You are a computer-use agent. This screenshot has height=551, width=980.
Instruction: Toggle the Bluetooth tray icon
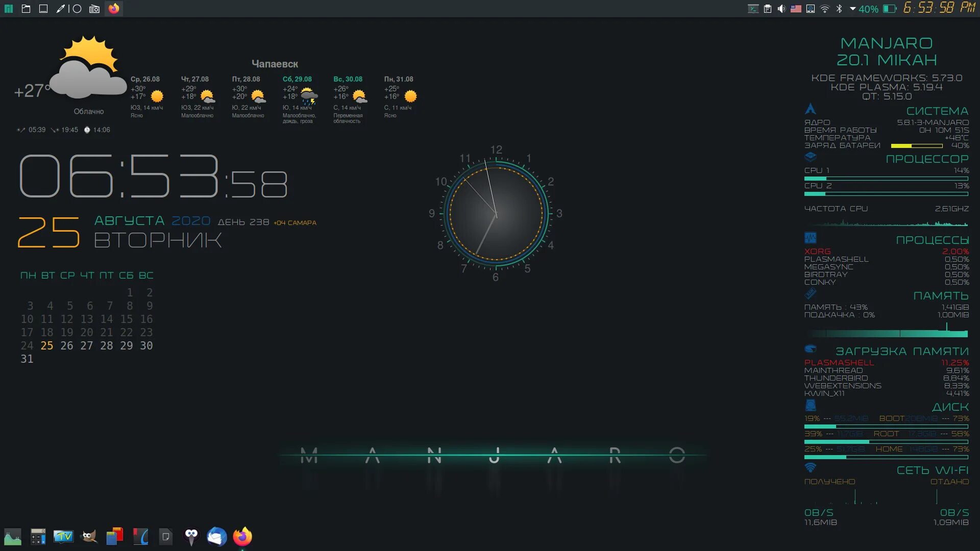point(839,9)
